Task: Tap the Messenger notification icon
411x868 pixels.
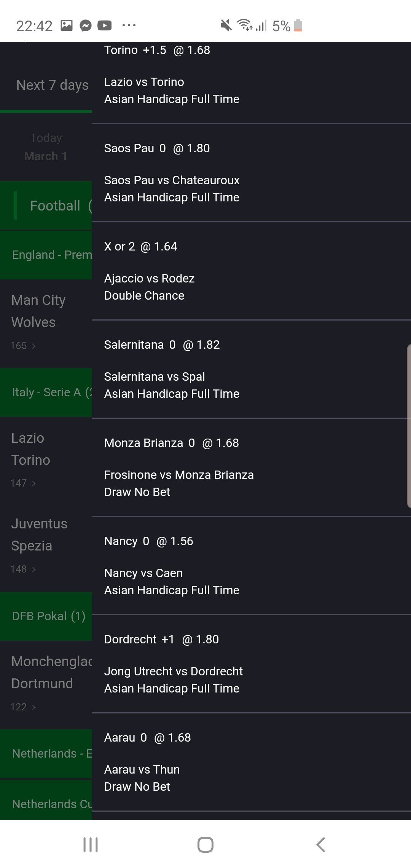Action: [86, 26]
